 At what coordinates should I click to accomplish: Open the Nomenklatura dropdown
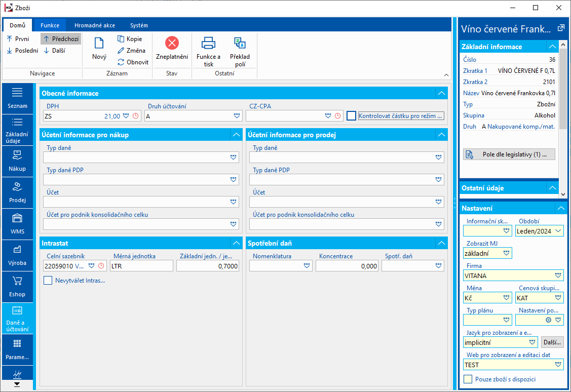(307, 266)
